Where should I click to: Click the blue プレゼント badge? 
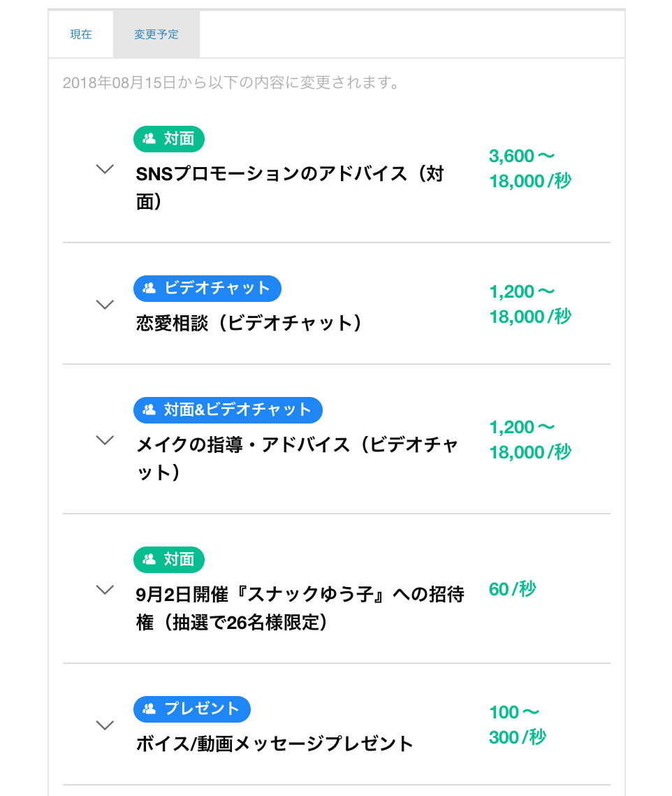click(x=192, y=709)
